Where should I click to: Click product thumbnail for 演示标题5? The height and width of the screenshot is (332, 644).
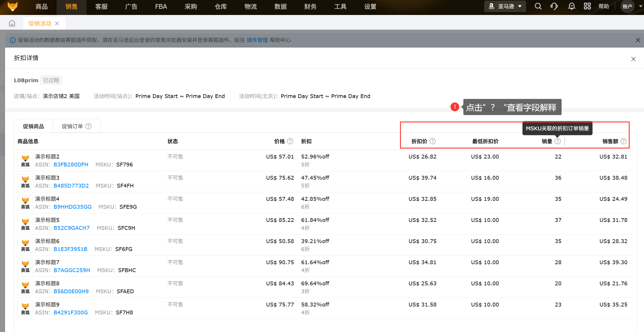(x=25, y=224)
